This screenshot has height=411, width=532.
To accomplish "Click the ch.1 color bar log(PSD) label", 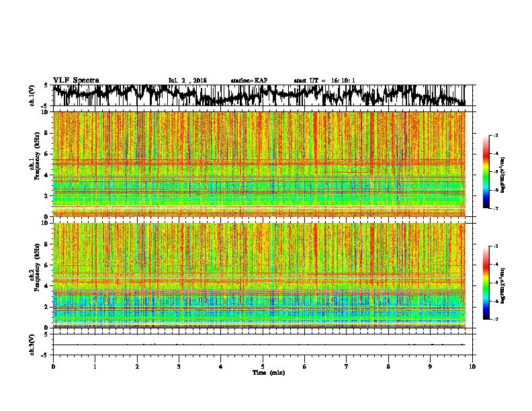I will coord(503,175).
